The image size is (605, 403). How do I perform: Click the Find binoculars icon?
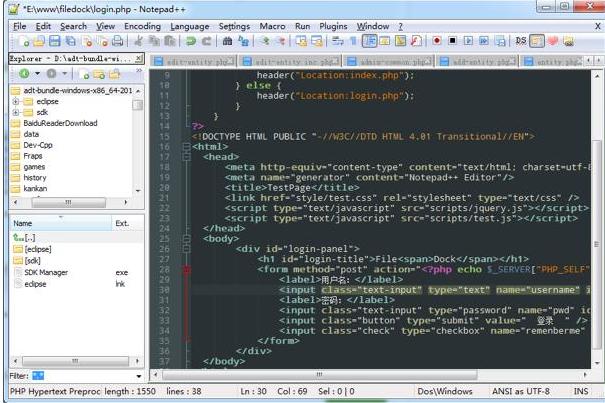228,42
